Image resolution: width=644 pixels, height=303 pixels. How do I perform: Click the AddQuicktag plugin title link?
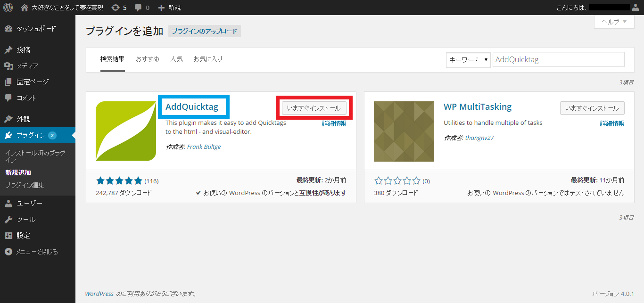coord(192,106)
